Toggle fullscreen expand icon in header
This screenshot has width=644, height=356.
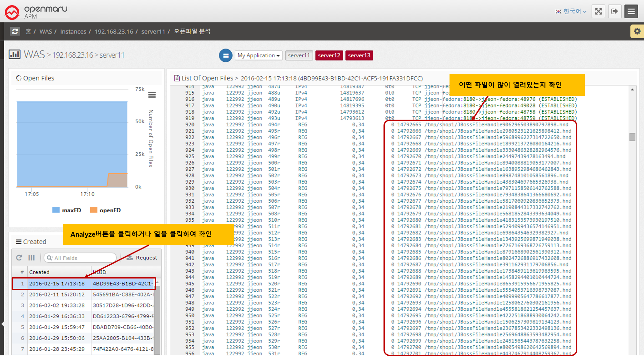(598, 12)
